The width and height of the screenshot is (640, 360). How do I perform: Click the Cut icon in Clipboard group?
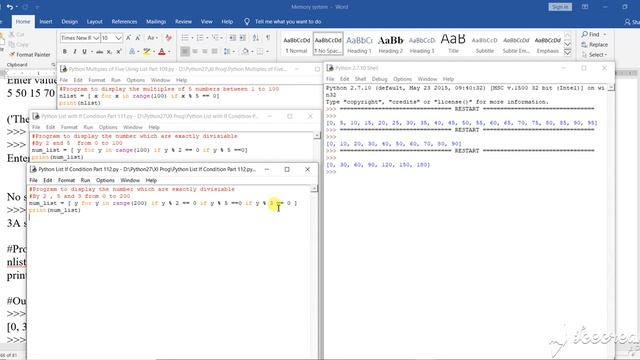[x=17, y=34]
